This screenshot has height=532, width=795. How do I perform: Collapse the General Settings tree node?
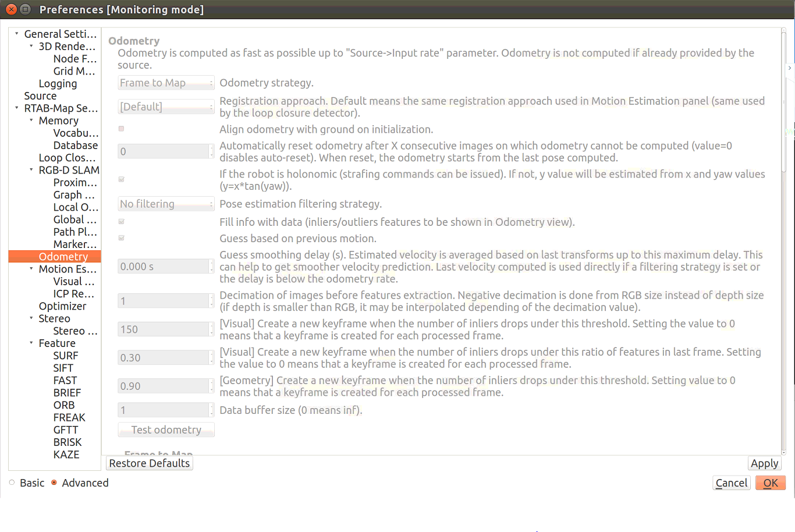coord(17,34)
